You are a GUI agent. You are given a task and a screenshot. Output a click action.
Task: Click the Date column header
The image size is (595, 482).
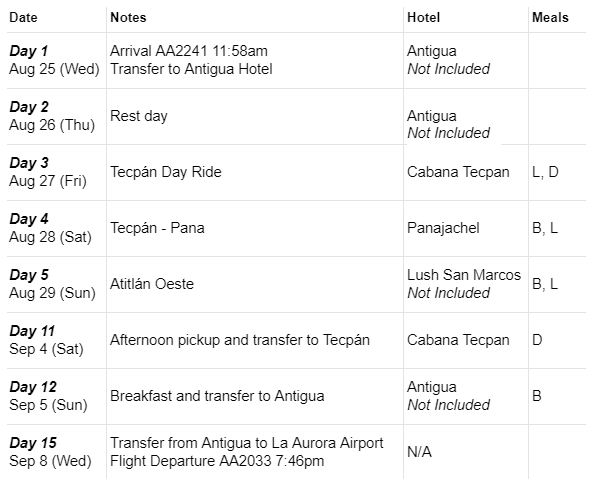coord(23,17)
